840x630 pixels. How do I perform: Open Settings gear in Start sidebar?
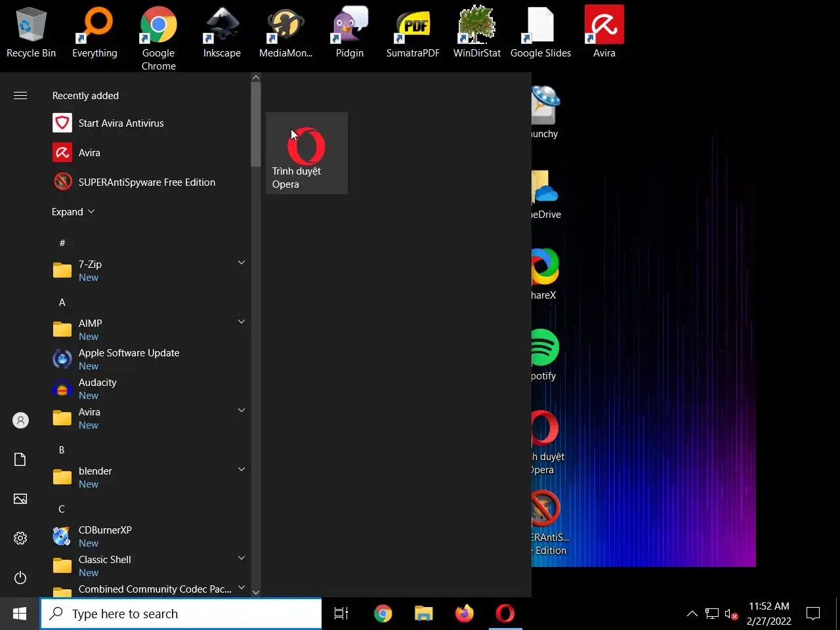click(20, 538)
